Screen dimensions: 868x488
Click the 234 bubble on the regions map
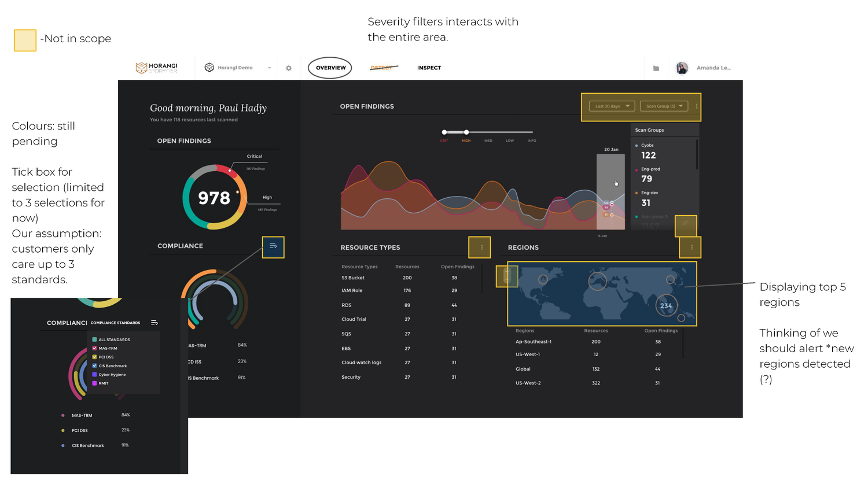pyautogui.click(x=666, y=306)
